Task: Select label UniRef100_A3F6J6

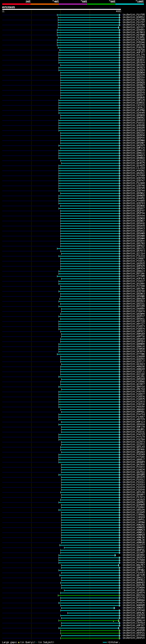Action: click(133, 278)
